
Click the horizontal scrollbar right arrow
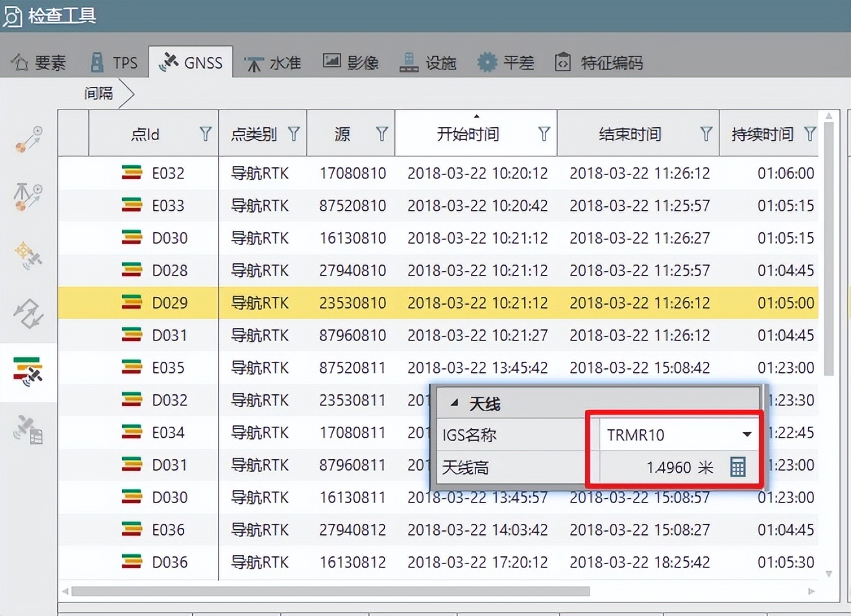(811, 591)
